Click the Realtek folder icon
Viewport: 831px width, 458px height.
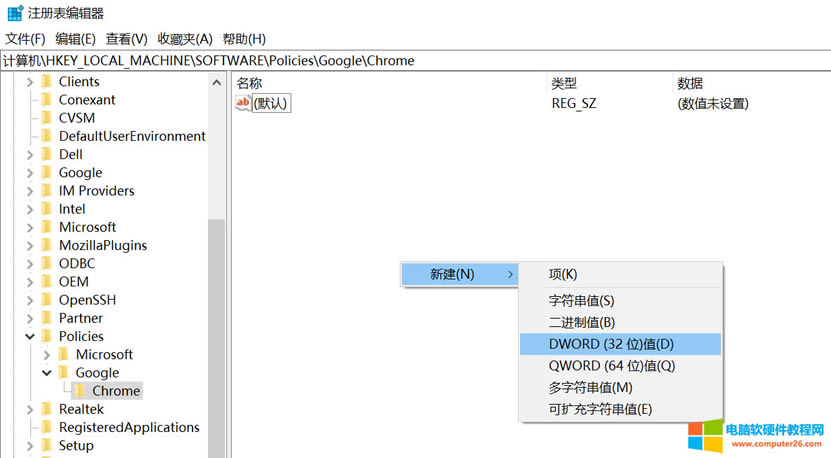46,409
